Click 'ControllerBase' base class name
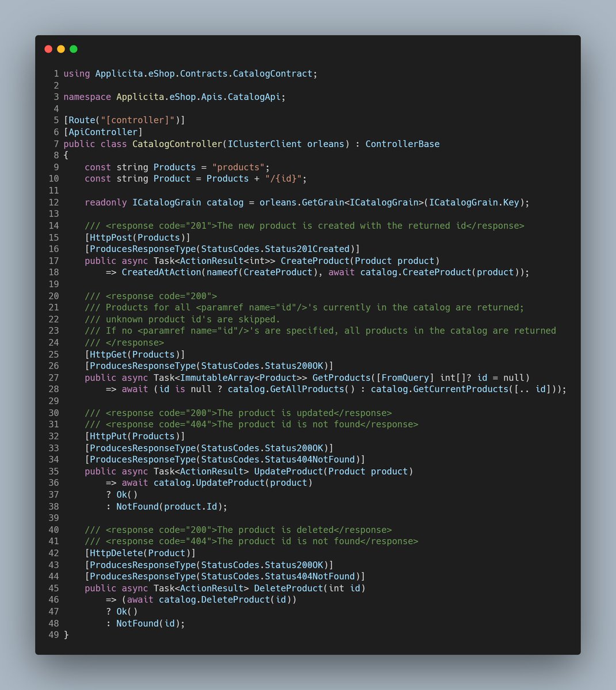This screenshot has width=616, height=690. coord(403,144)
